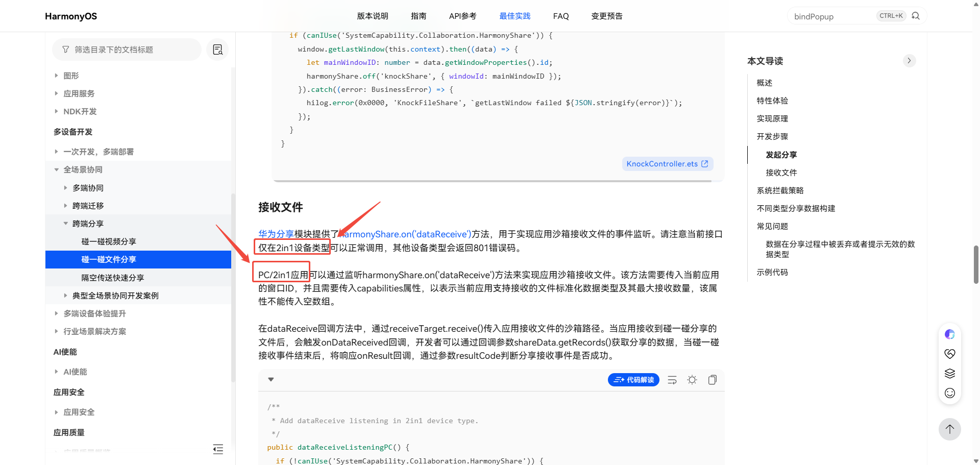The image size is (980, 465).
Task: Open the document list view icon
Action: [x=217, y=50]
